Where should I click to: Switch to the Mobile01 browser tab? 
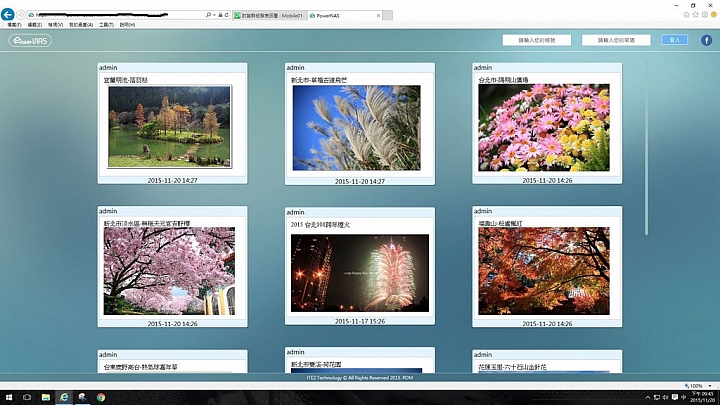click(270, 16)
